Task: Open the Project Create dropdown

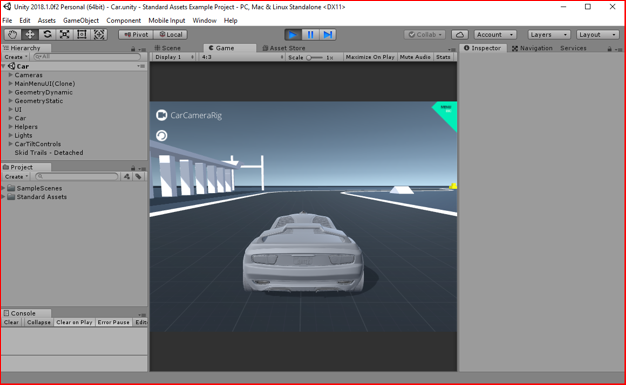Action: [x=16, y=177]
